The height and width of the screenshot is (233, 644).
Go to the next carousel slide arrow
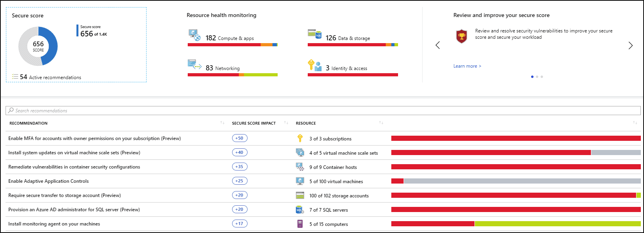(x=631, y=45)
